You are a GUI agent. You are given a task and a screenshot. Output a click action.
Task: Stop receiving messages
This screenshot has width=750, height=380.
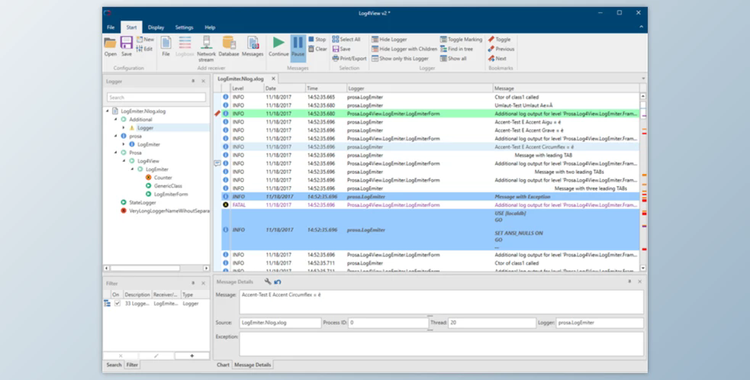pyautogui.click(x=317, y=39)
